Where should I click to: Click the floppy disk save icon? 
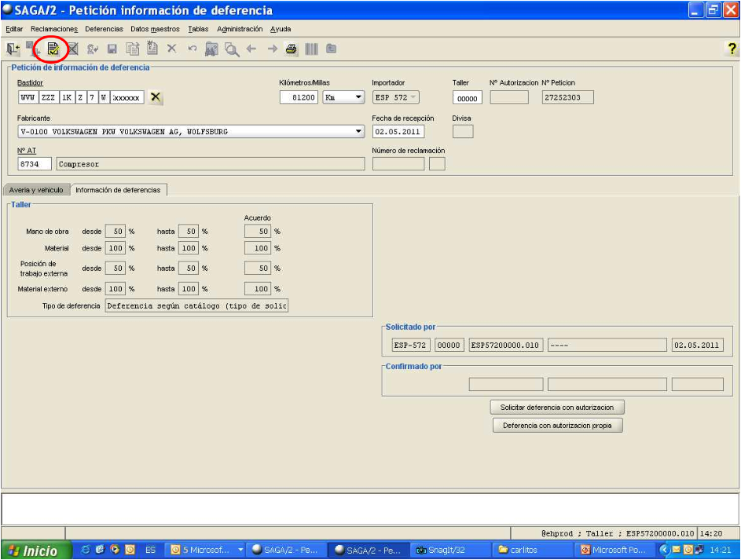point(112,49)
